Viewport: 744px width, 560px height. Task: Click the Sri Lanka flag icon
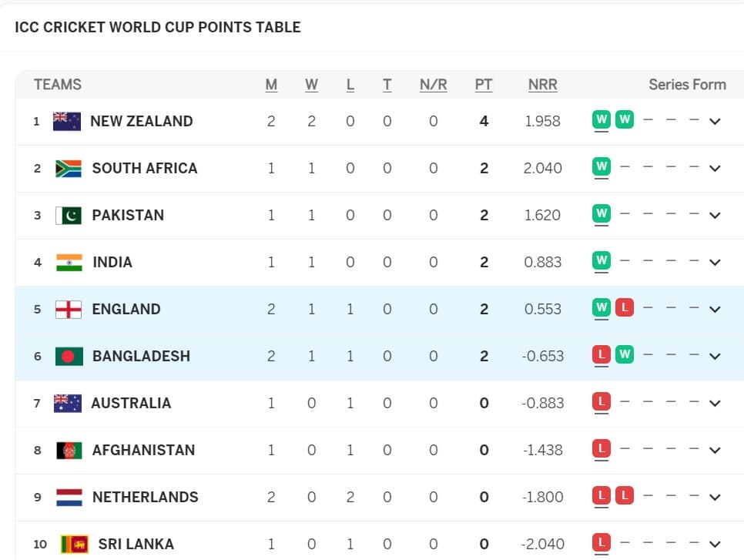coord(75,545)
